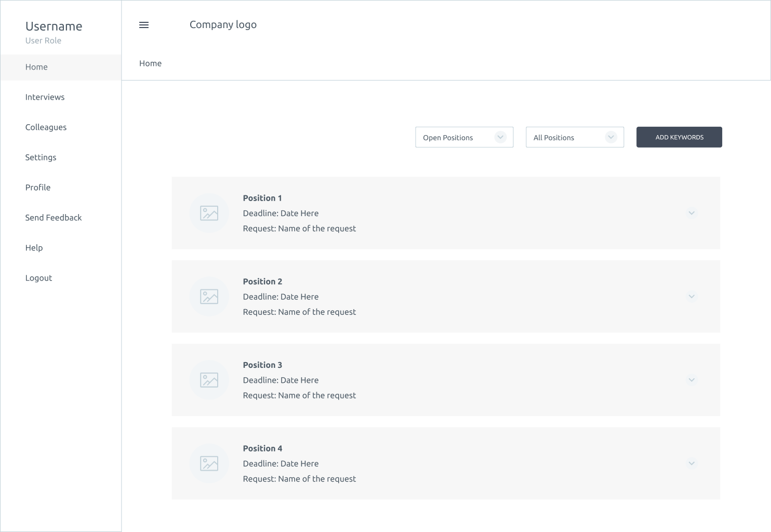Click the Position 4 image placeholder
The width and height of the screenshot is (771, 532).
pos(209,463)
